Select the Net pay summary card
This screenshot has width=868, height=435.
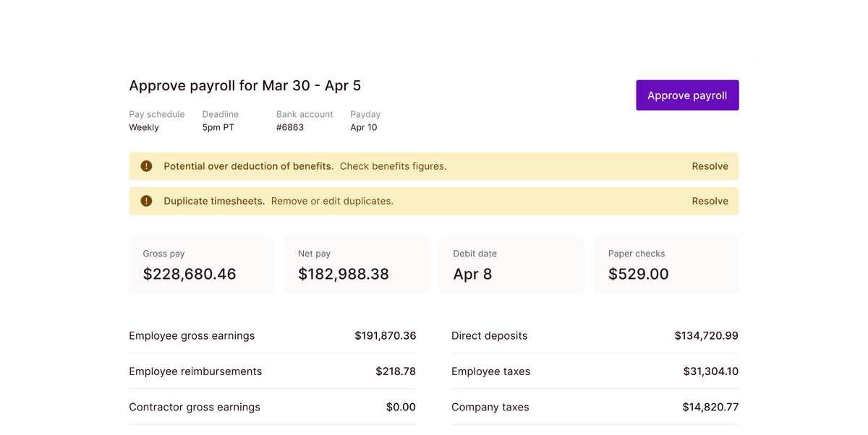(x=356, y=264)
